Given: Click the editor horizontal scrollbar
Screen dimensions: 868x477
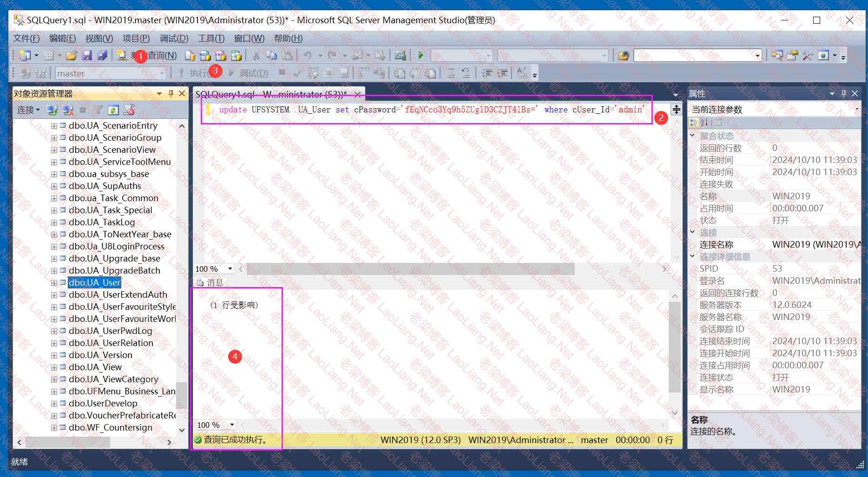Looking at the screenshot, I should coord(410,269).
